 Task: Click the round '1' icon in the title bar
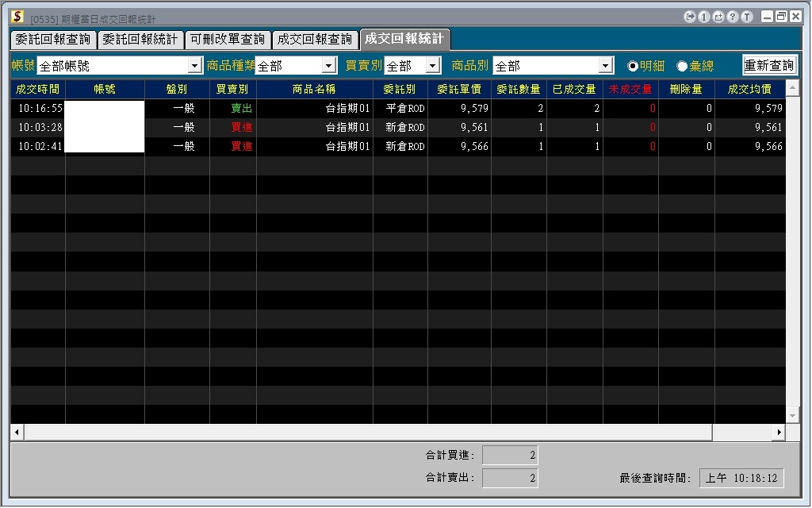704,17
